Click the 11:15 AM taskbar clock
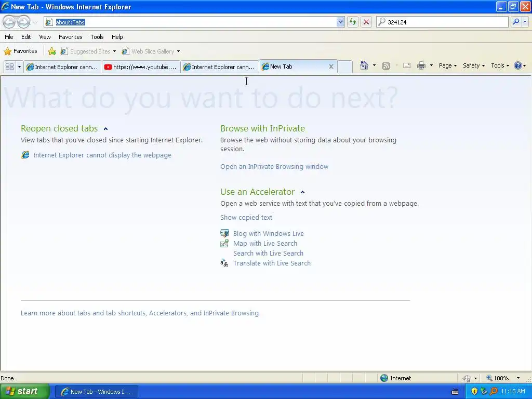This screenshot has width=532, height=399. tap(513, 392)
